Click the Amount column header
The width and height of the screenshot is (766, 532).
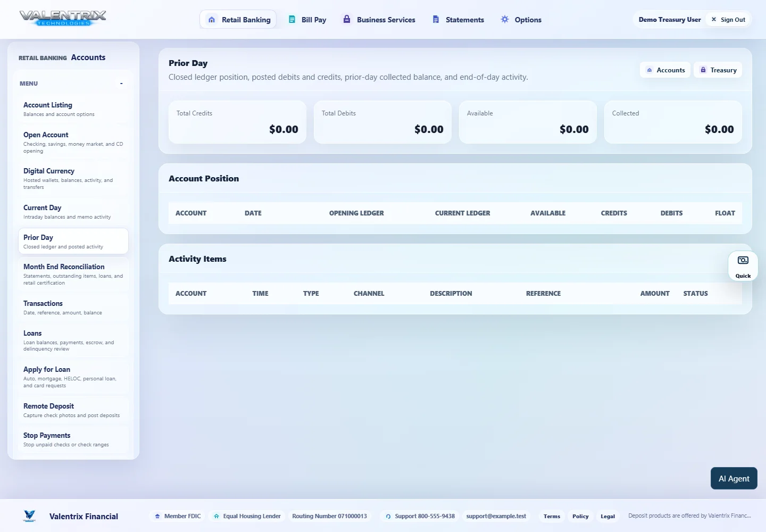point(655,293)
